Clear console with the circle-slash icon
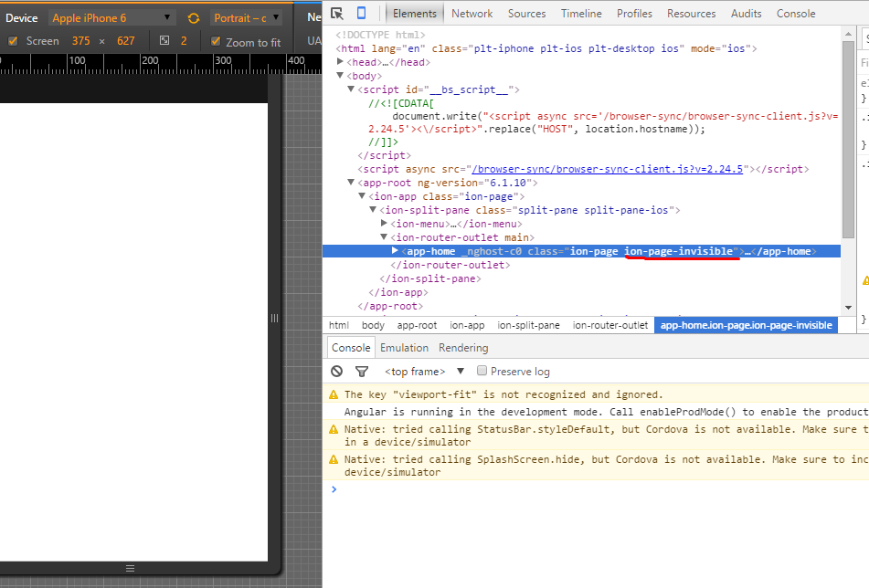Screen dimensions: 869x588 336,372
